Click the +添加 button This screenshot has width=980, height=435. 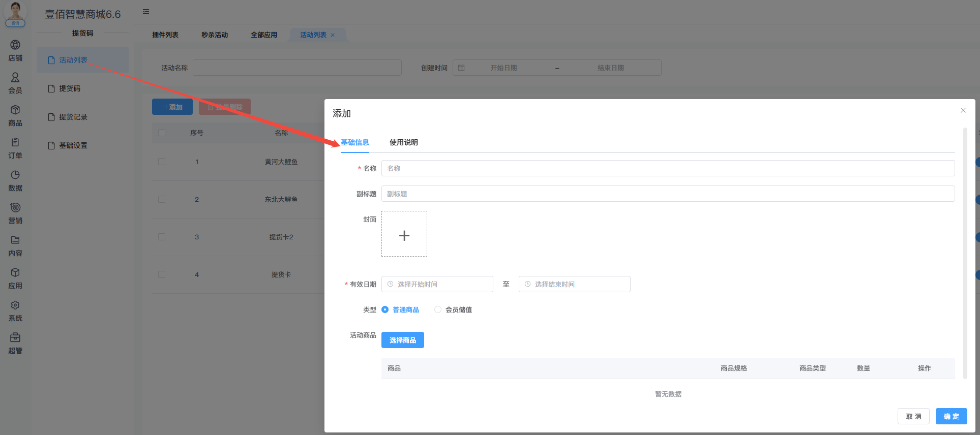tap(172, 107)
